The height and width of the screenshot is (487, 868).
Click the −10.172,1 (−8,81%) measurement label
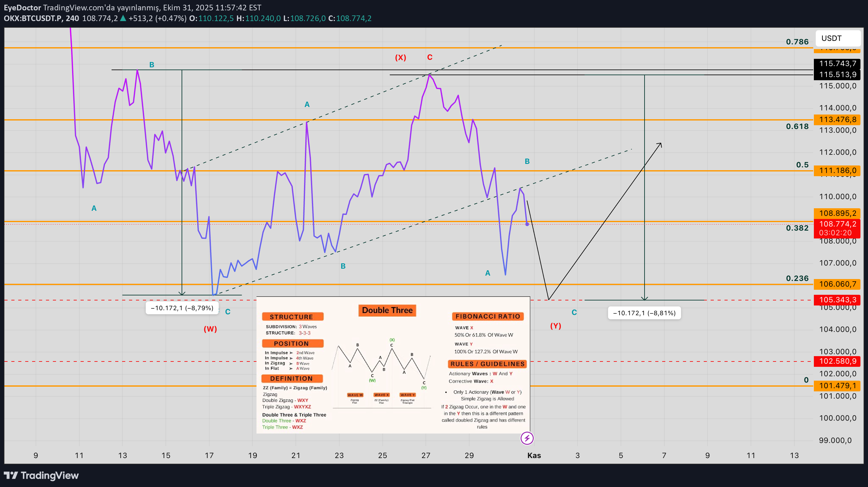[644, 313]
